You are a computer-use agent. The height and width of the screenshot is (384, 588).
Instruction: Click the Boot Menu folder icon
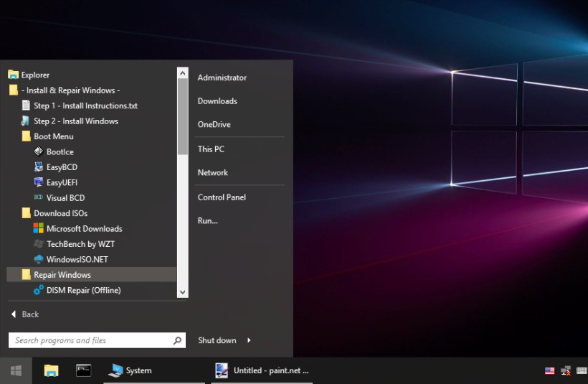(x=26, y=136)
